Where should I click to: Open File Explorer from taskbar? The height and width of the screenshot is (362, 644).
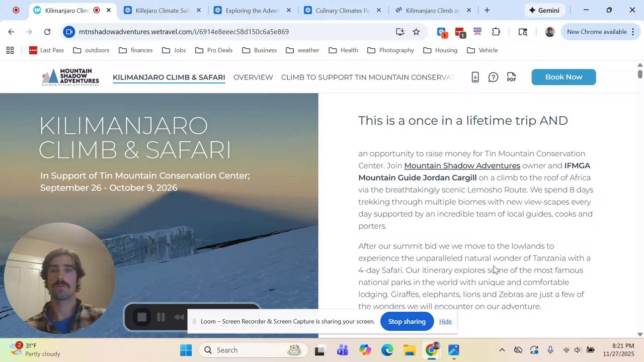click(409, 350)
